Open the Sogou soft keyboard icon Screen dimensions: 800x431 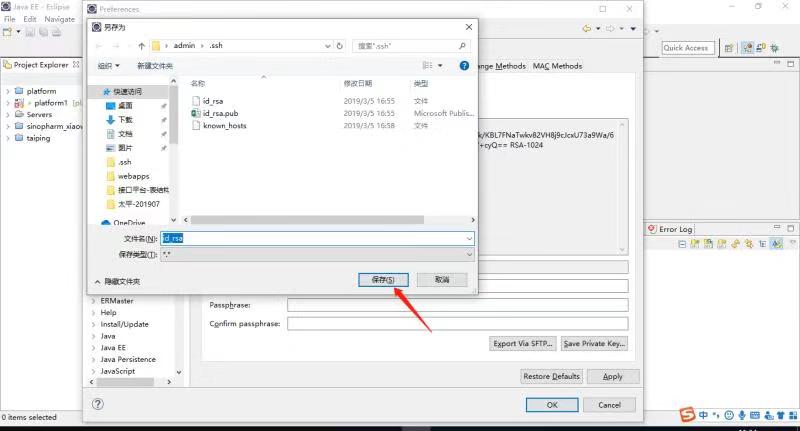pos(755,415)
